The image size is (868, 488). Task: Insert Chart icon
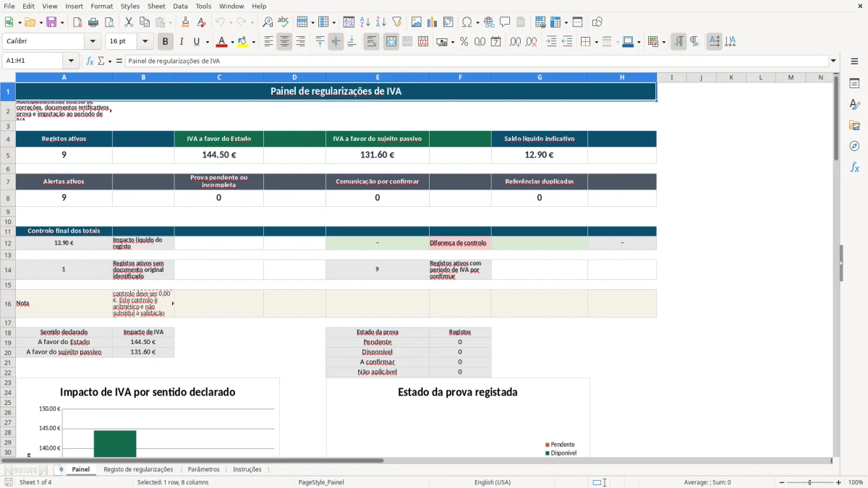[x=433, y=22]
